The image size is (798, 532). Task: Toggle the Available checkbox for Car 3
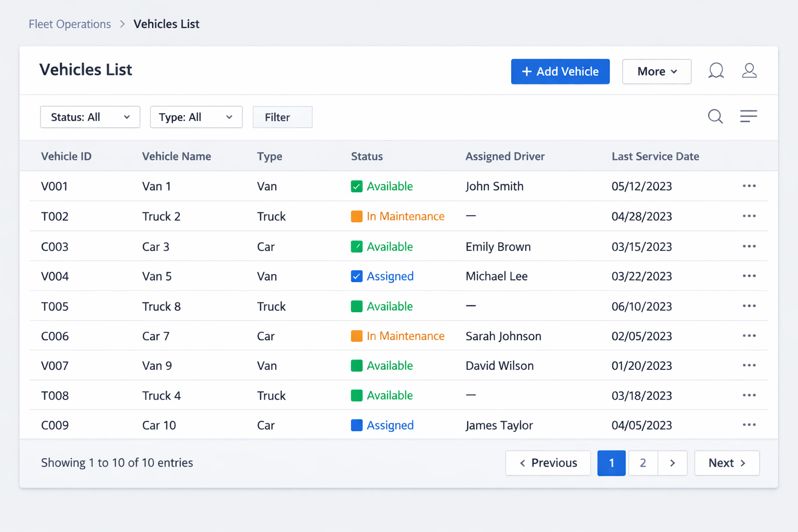click(356, 247)
